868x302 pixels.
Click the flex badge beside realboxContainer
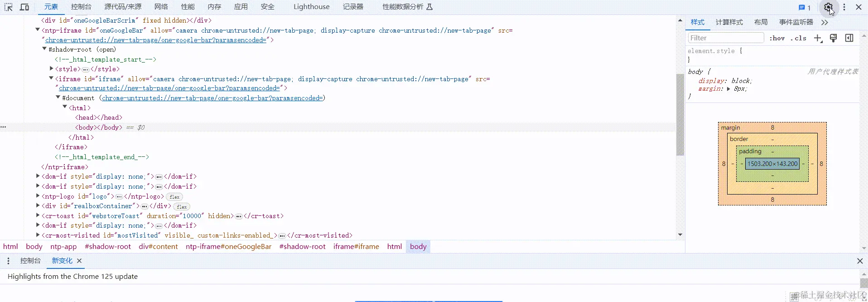coord(182,207)
